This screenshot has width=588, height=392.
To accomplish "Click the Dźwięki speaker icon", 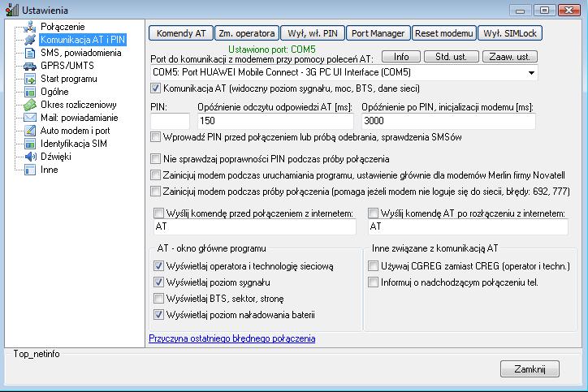I will pyautogui.click(x=30, y=157).
